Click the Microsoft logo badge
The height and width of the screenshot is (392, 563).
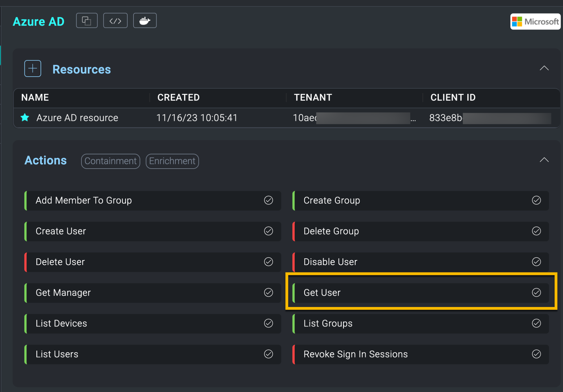535,22
